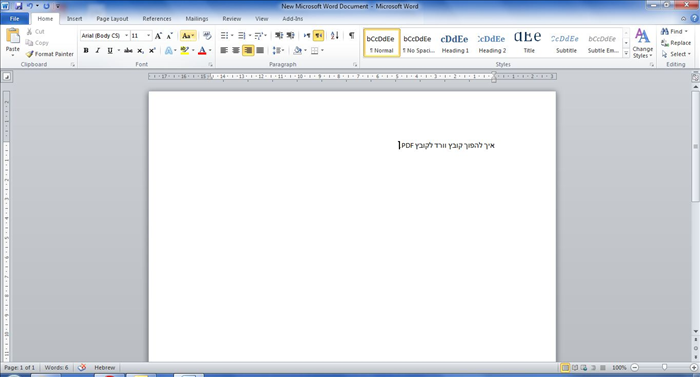
Task: Decrease paragraph indent
Action: (279, 35)
